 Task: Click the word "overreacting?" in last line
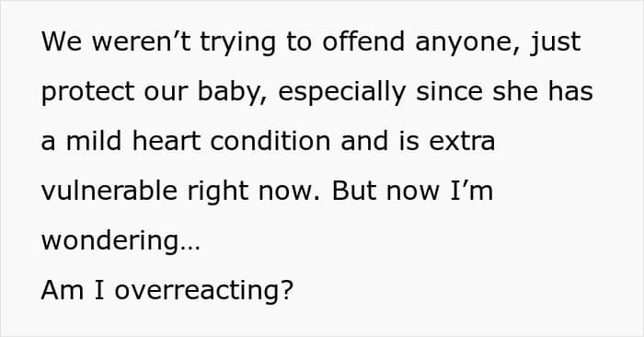click(204, 292)
